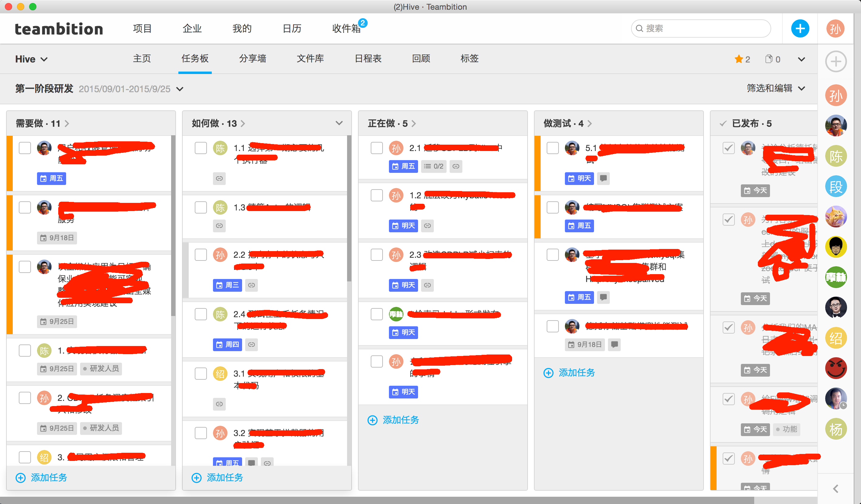The height and width of the screenshot is (504, 861).
Task: Click the star favorites icon
Action: click(x=739, y=59)
